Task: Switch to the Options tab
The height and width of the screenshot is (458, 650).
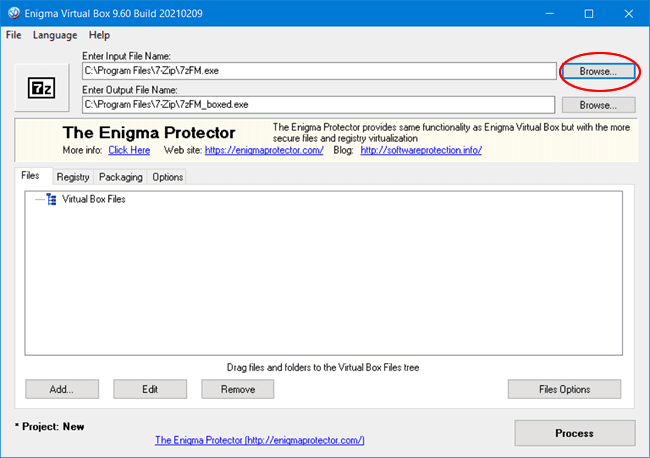Action: pyautogui.click(x=167, y=177)
